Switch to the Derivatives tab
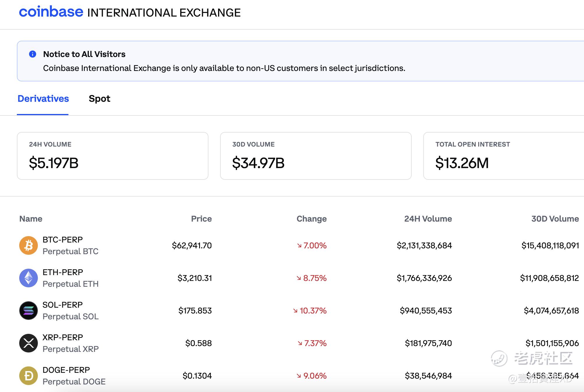Screen dimensions: 584x392 (43, 99)
